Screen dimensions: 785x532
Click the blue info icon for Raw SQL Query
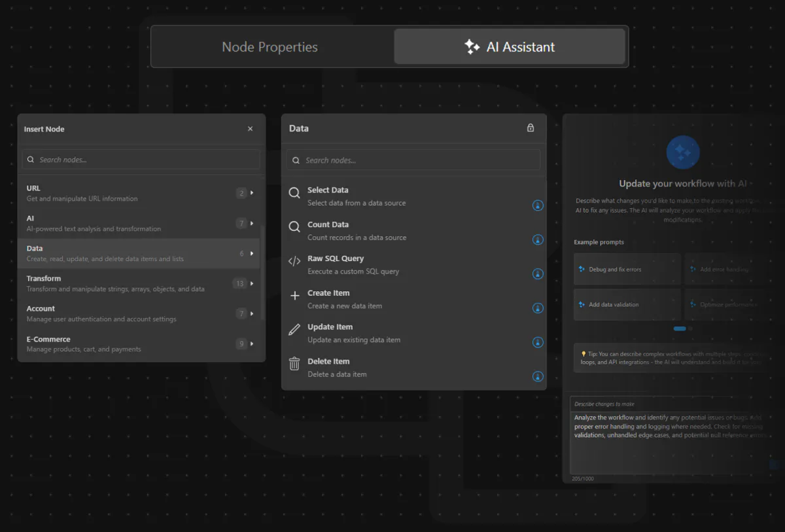pyautogui.click(x=538, y=274)
